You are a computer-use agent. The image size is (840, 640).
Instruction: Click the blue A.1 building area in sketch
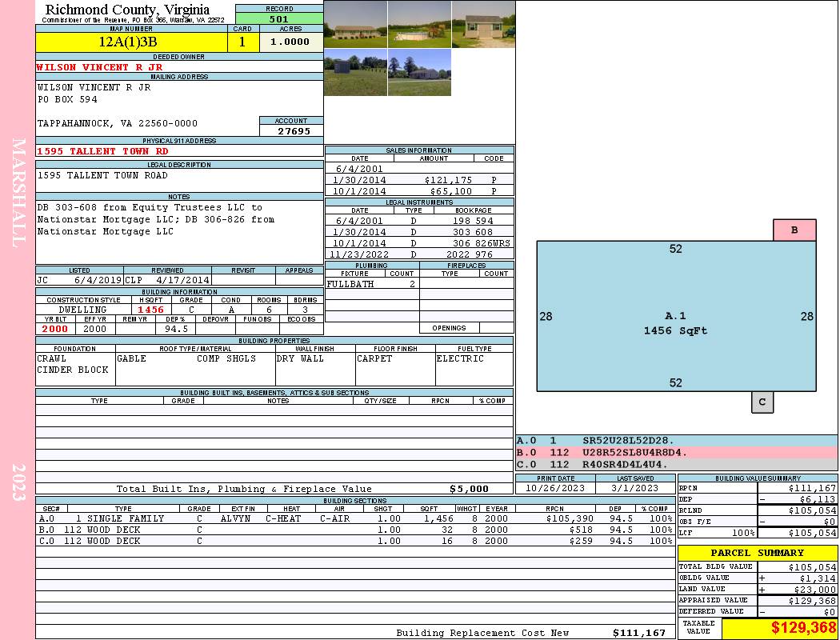point(676,316)
